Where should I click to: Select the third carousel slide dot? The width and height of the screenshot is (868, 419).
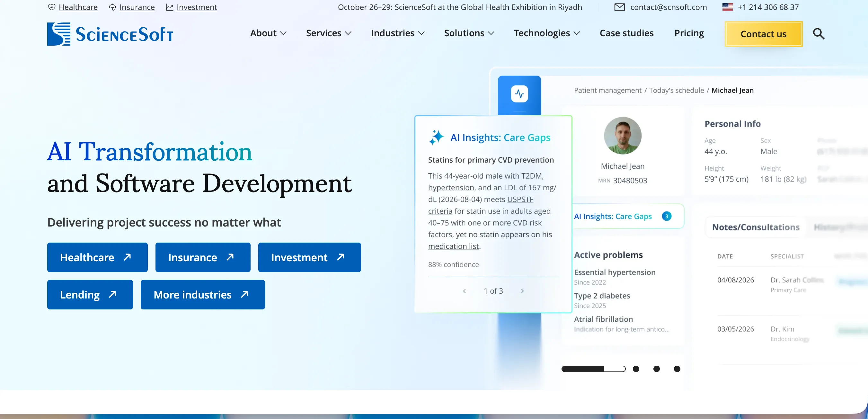pyautogui.click(x=656, y=369)
